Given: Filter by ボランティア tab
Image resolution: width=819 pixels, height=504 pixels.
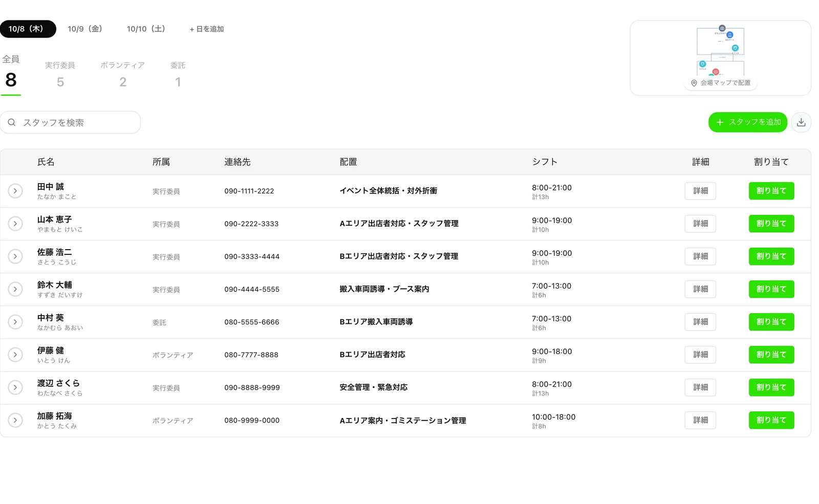Looking at the screenshot, I should [x=122, y=74].
